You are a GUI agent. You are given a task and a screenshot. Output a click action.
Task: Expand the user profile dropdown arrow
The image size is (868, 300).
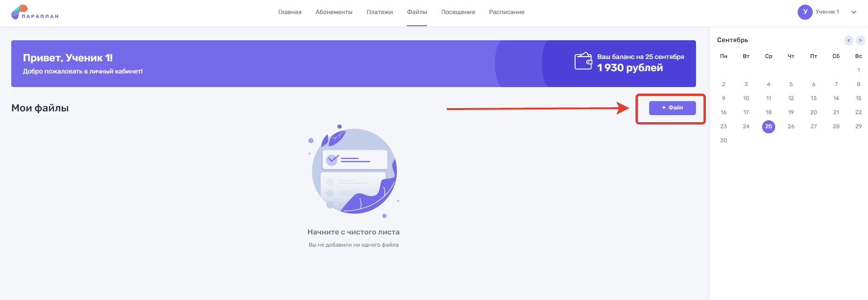(x=854, y=12)
